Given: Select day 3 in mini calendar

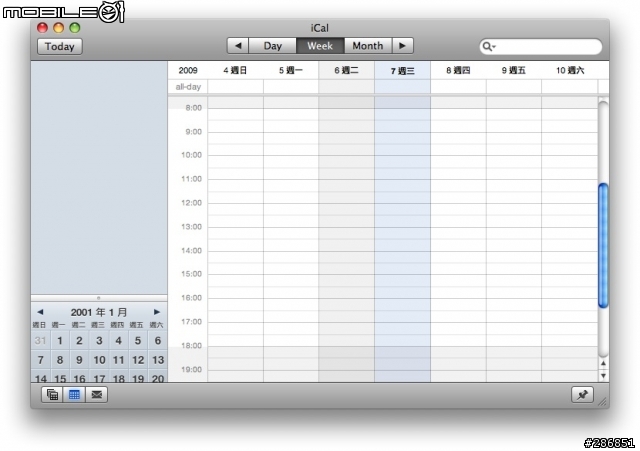Looking at the screenshot, I should point(99,340).
